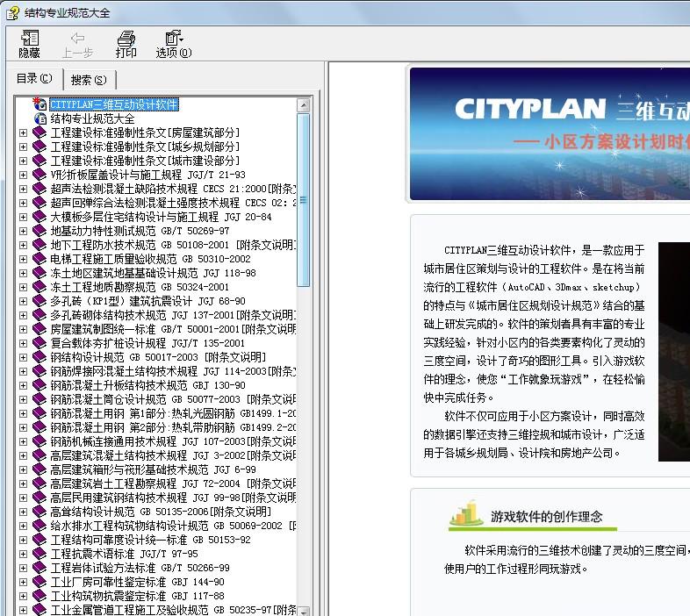
Task: Click book icon of 复合载体夯扩桩设计规程
Action: pyautogui.click(x=40, y=343)
